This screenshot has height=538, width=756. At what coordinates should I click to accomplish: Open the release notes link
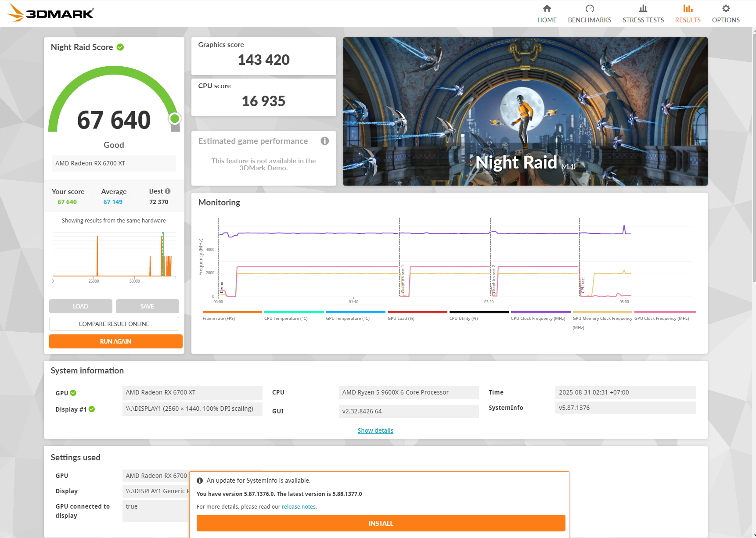tap(299, 506)
